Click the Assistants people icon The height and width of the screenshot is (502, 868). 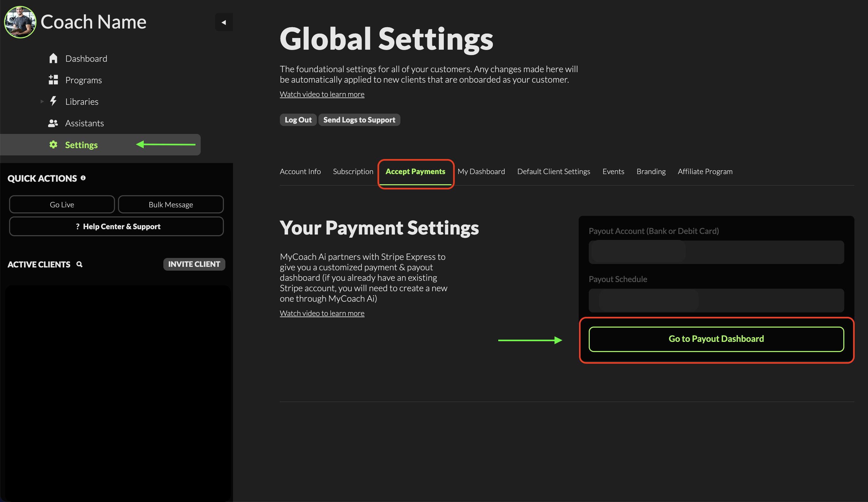[53, 123]
